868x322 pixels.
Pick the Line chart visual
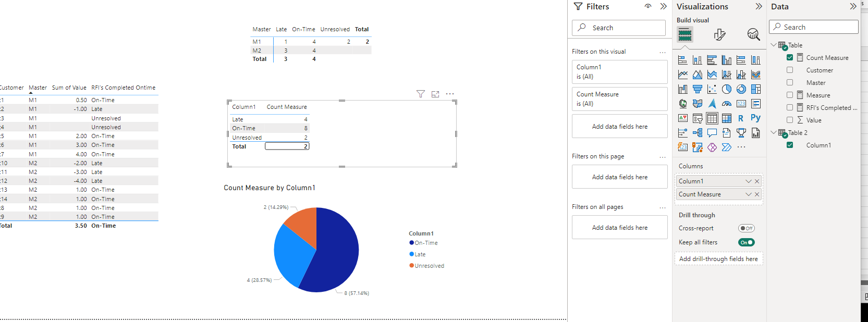point(682,75)
